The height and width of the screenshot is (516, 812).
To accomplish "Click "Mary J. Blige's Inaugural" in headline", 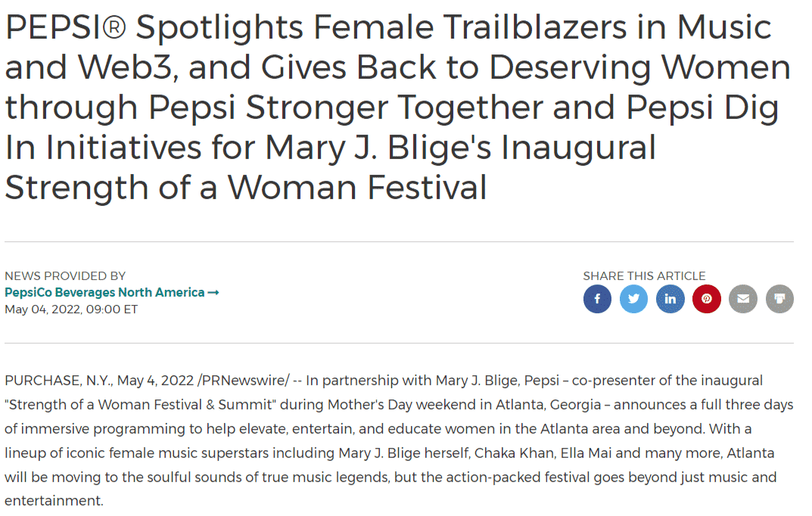I will tap(460, 148).
